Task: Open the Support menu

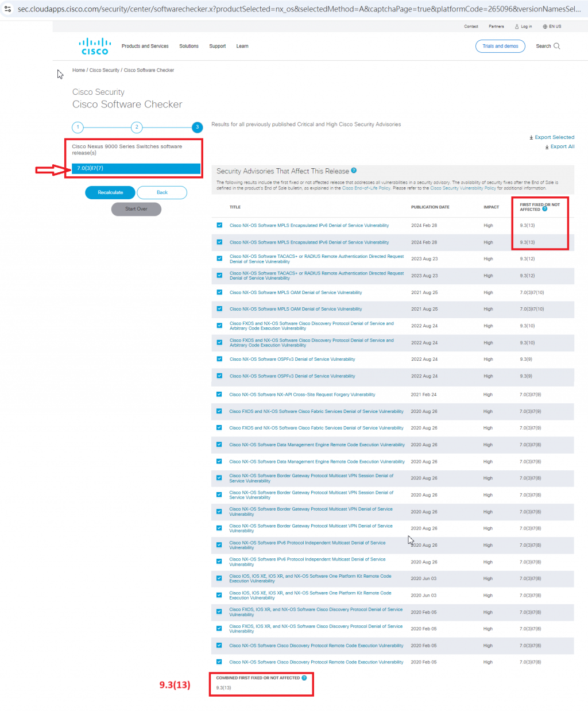Action: click(218, 46)
